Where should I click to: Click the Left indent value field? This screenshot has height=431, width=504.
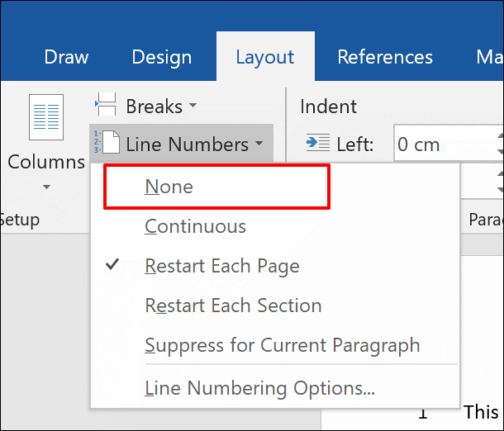(x=442, y=144)
